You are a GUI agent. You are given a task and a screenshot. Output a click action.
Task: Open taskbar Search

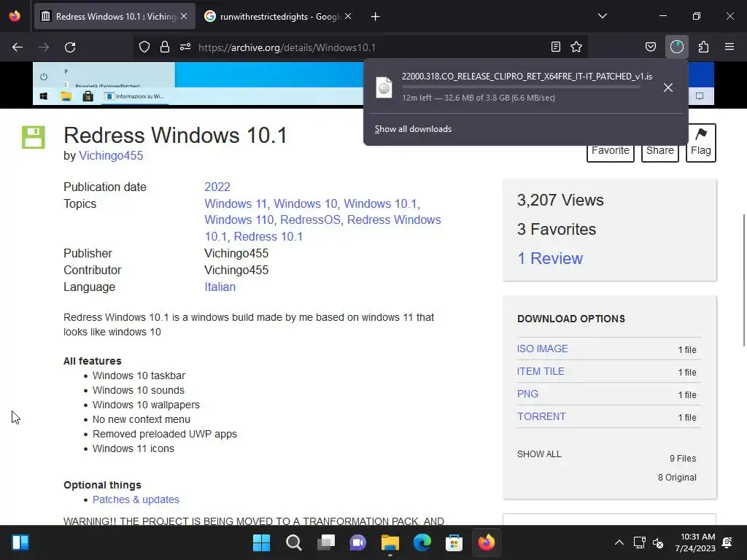(293, 542)
